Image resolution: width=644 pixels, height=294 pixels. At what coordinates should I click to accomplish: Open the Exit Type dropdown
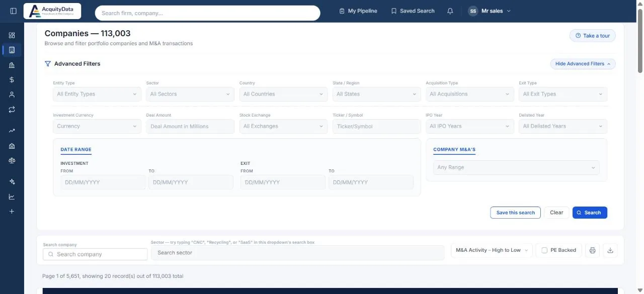[563, 94]
